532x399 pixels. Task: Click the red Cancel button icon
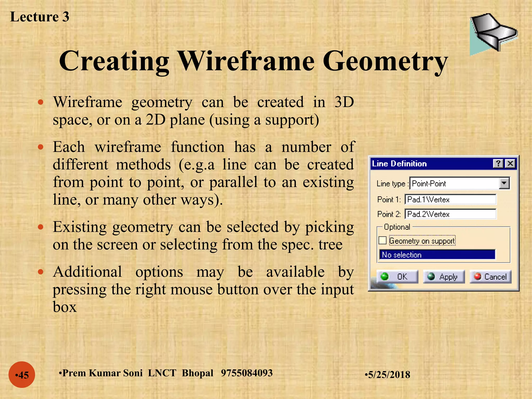tap(477, 276)
